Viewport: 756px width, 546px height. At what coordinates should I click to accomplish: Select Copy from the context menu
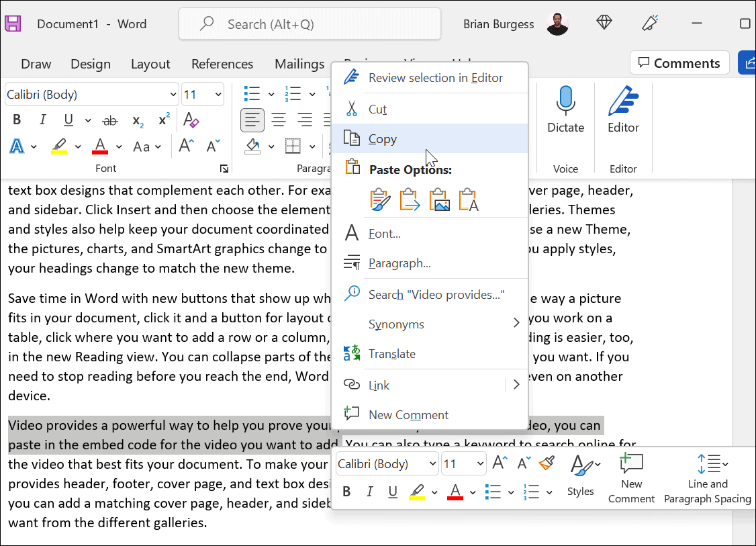coord(383,139)
